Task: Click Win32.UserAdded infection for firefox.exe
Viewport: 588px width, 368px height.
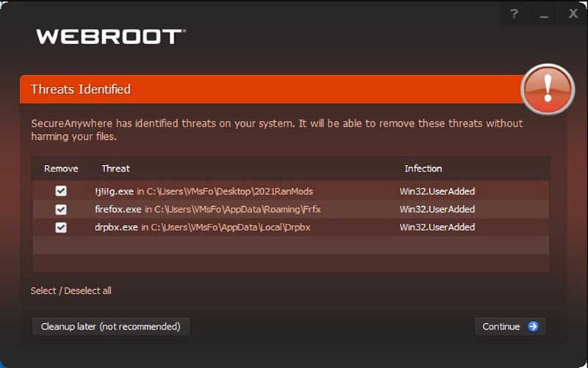Action: click(437, 210)
